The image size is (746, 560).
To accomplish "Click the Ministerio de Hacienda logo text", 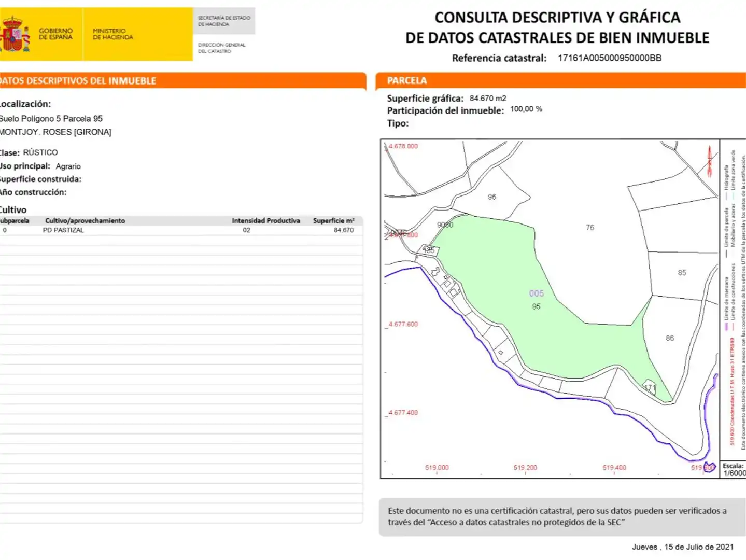I will click(x=113, y=34).
